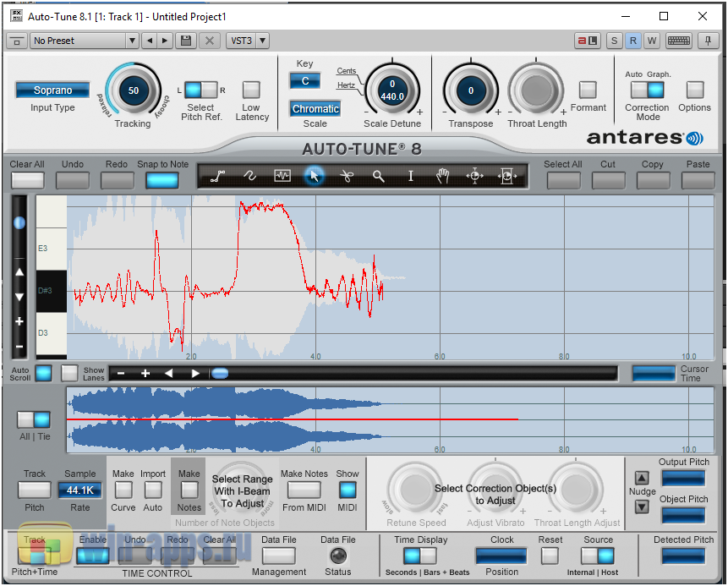Select the Move Point time tool
Image resolution: width=728 pixels, height=586 pixels.
(474, 176)
